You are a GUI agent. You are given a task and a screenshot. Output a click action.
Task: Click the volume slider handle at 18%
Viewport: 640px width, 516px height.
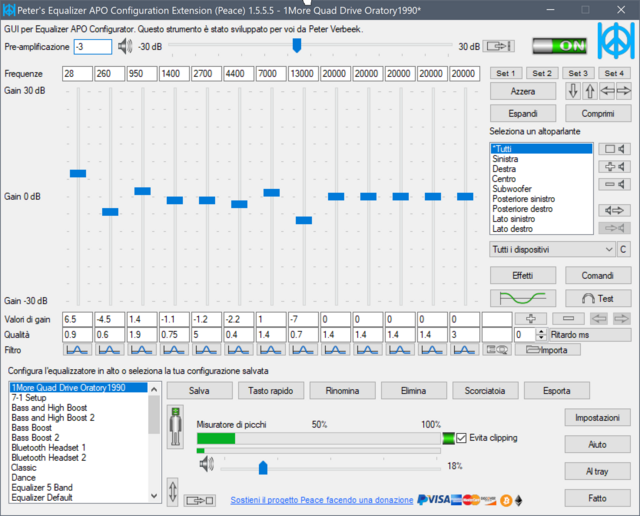[263, 467]
